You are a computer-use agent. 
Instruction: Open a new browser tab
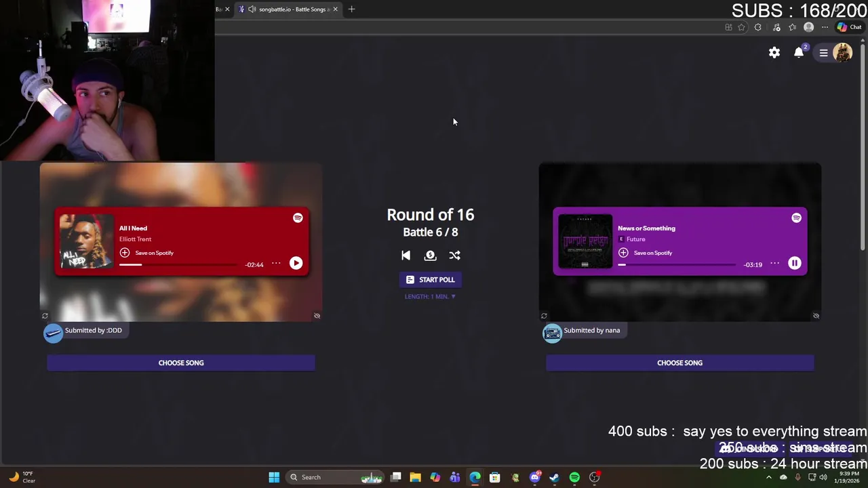(351, 9)
